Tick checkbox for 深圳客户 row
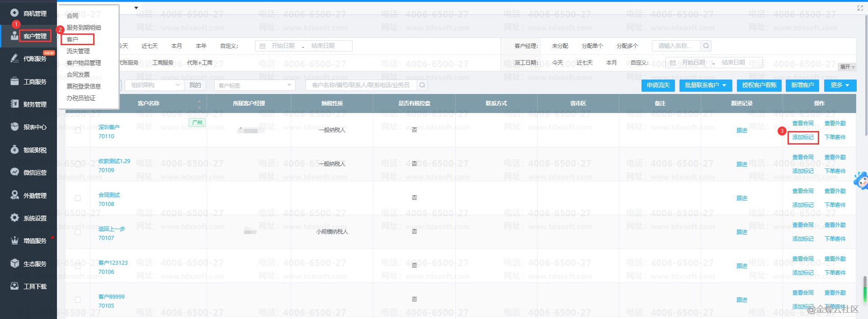868x319 pixels. [78, 130]
